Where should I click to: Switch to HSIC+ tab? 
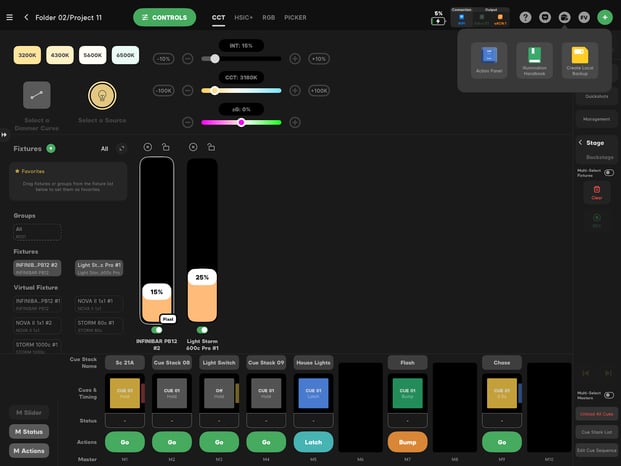click(x=243, y=18)
